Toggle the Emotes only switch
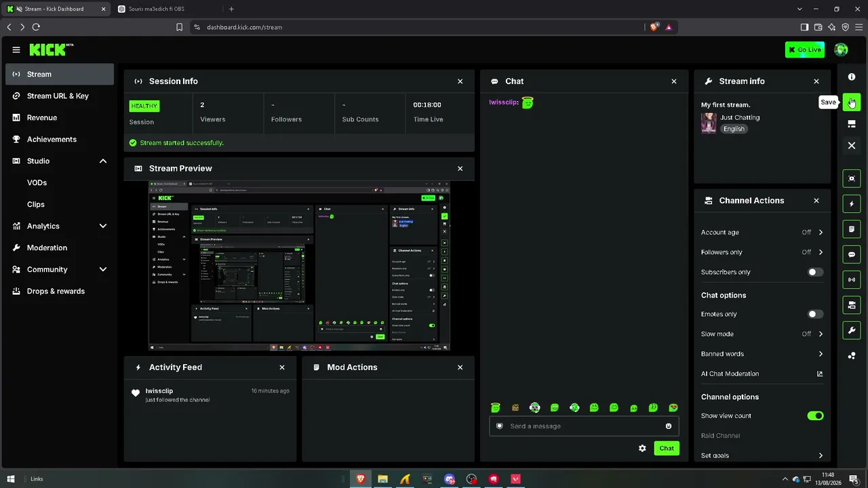Screen dimensions: 868x488 coord(816,314)
